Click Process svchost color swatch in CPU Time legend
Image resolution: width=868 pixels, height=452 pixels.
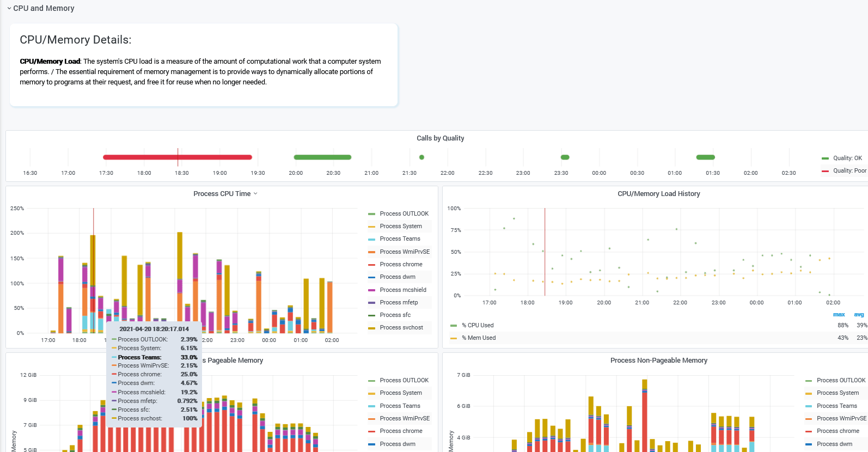click(372, 328)
